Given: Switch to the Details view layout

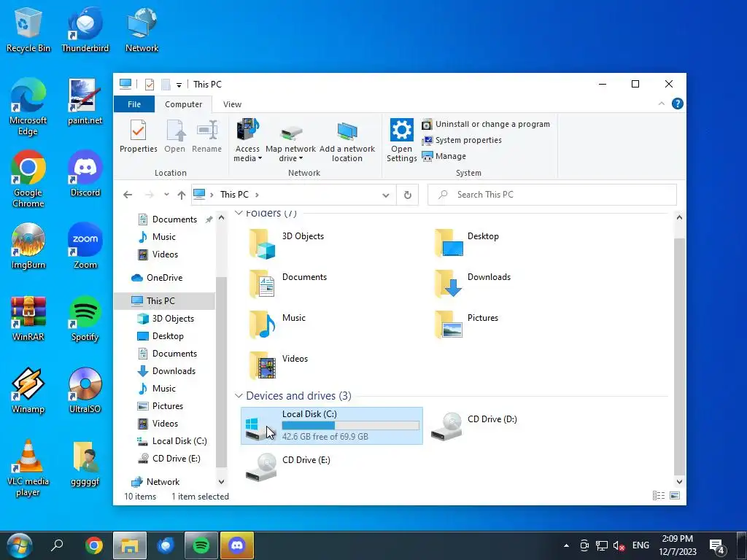Looking at the screenshot, I should 659,496.
